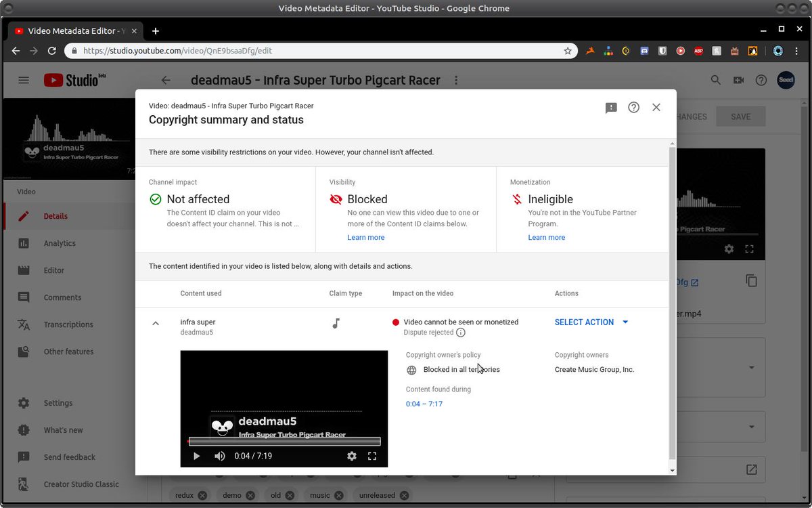This screenshot has height=508, width=812.
Task: Open Chrome three-dot menu
Action: point(798,51)
